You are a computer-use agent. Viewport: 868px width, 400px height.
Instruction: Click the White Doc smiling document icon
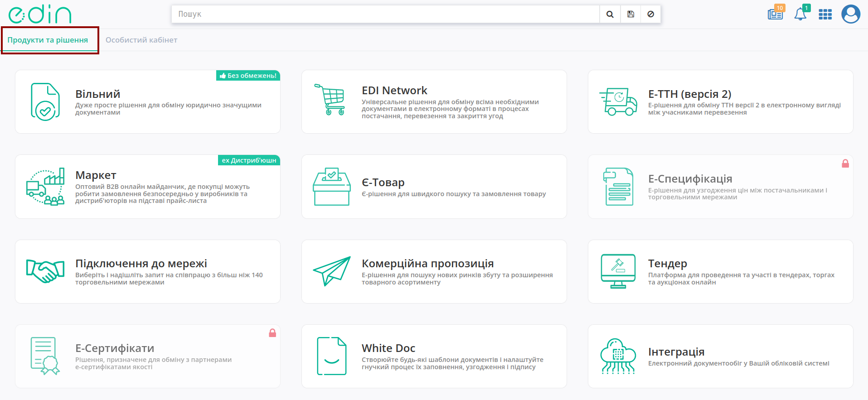click(x=332, y=356)
